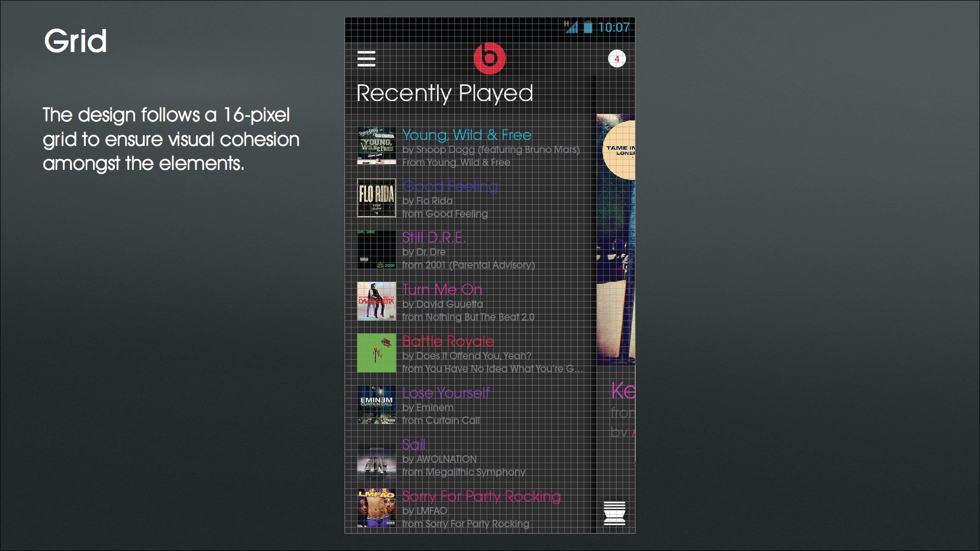
Task: Tap the red Beats logo
Action: [x=489, y=58]
